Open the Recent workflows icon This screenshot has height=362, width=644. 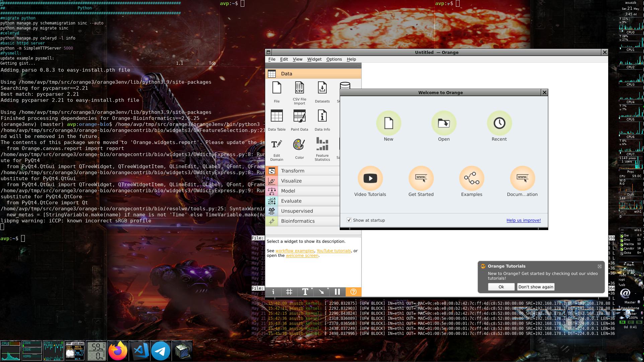click(499, 123)
